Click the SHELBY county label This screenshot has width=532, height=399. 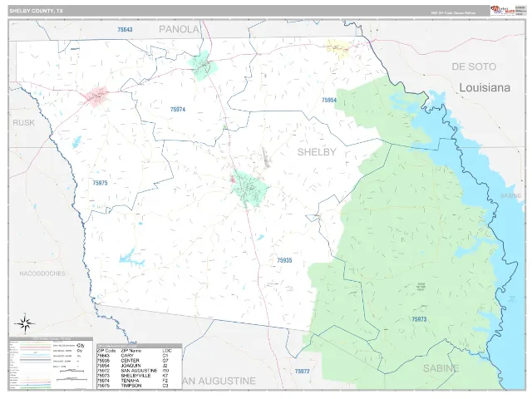(x=317, y=152)
